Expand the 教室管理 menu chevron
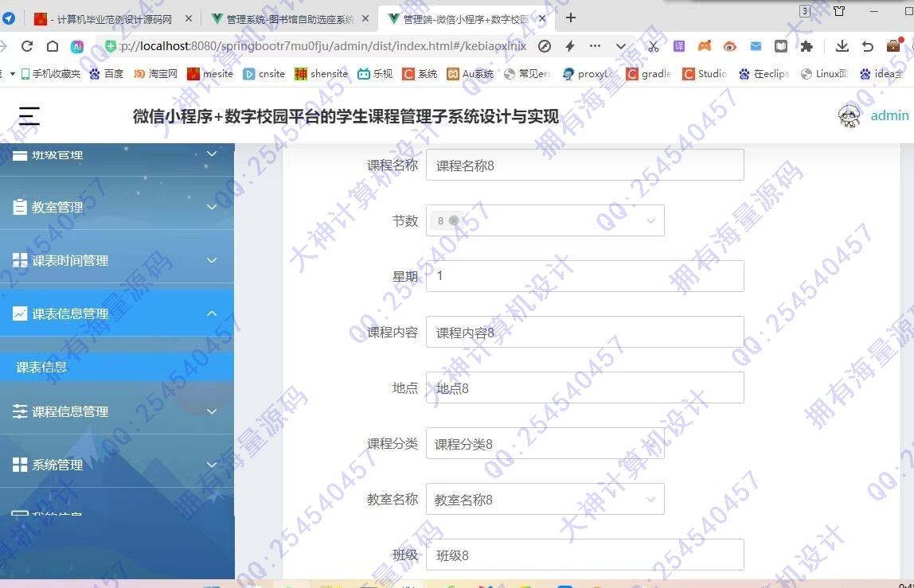The height and width of the screenshot is (588, 914). coord(212,207)
